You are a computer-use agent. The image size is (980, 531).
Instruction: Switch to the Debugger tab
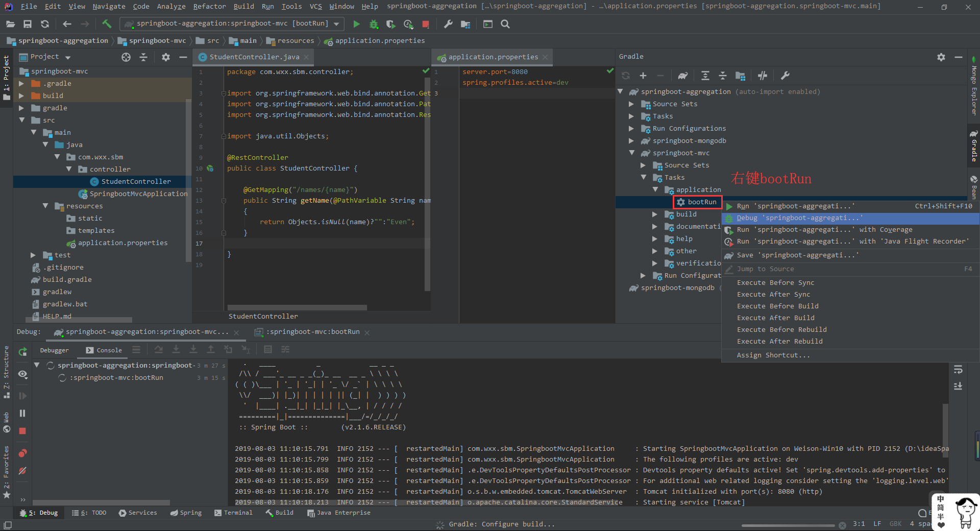(55, 350)
